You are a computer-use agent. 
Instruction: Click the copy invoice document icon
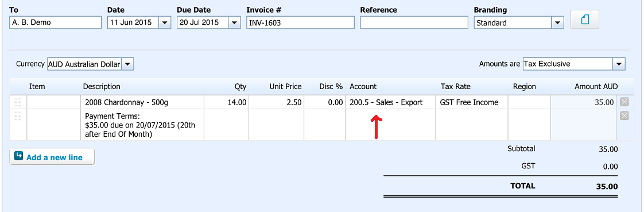click(x=584, y=20)
